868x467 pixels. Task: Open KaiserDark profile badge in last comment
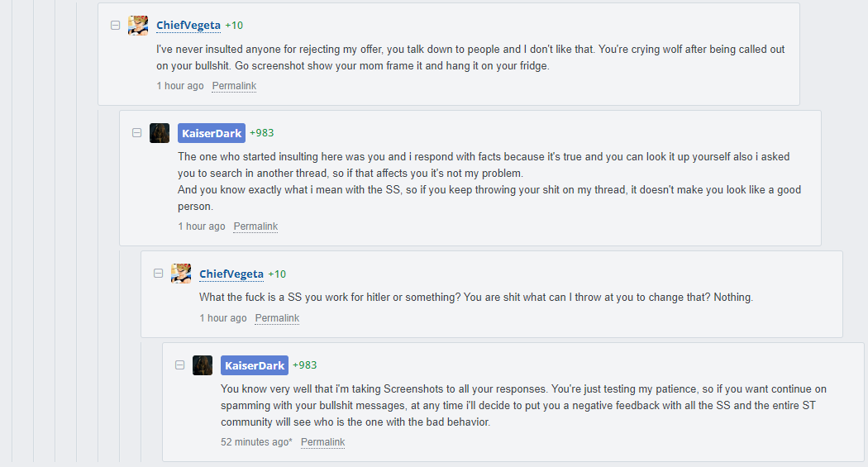coord(255,365)
